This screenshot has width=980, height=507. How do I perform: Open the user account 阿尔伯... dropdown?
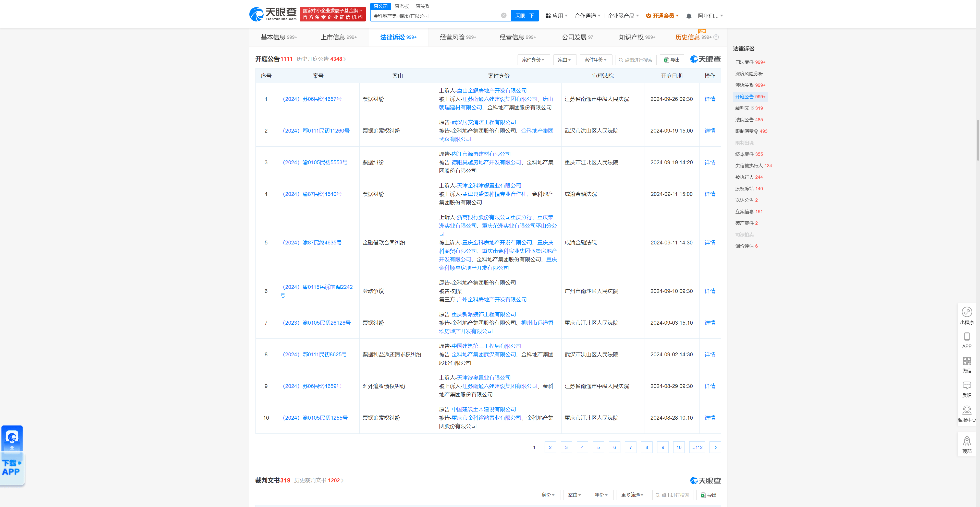(710, 16)
